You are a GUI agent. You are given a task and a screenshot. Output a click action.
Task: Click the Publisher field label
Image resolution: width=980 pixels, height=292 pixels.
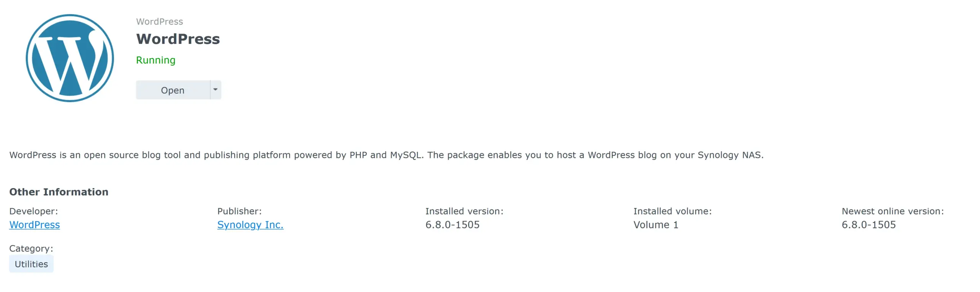[x=239, y=211]
